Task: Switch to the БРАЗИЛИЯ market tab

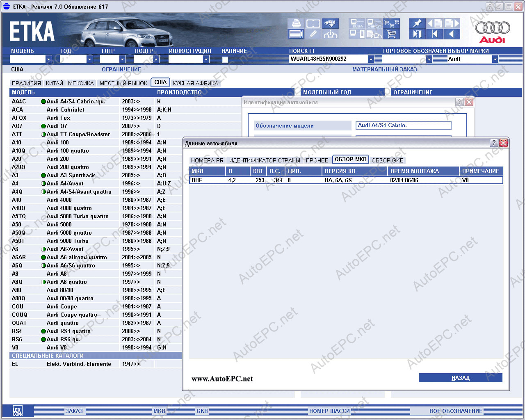Action: (x=26, y=83)
